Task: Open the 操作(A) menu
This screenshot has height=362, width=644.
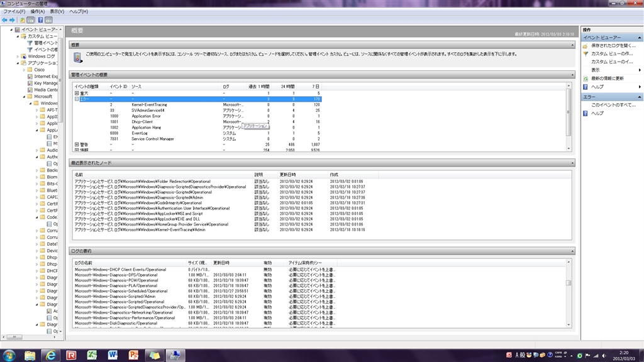Action: point(38,11)
